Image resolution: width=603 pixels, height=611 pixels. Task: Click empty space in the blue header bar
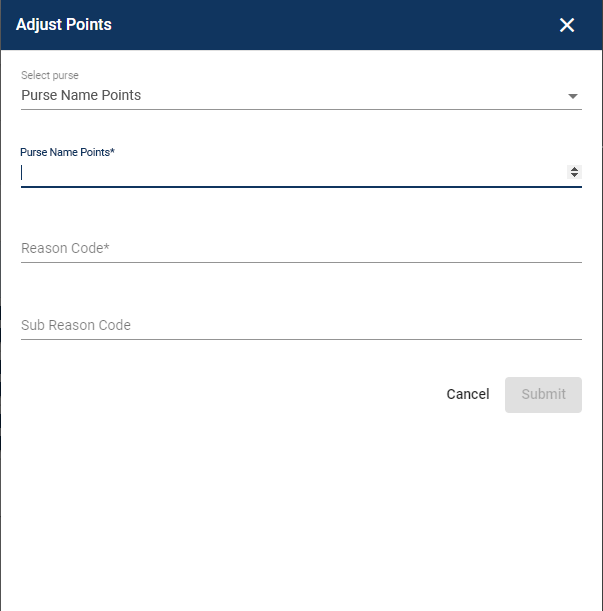coord(330,25)
